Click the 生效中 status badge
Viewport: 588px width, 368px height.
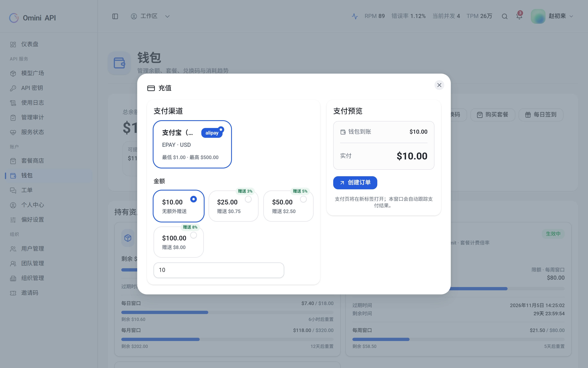(553, 234)
